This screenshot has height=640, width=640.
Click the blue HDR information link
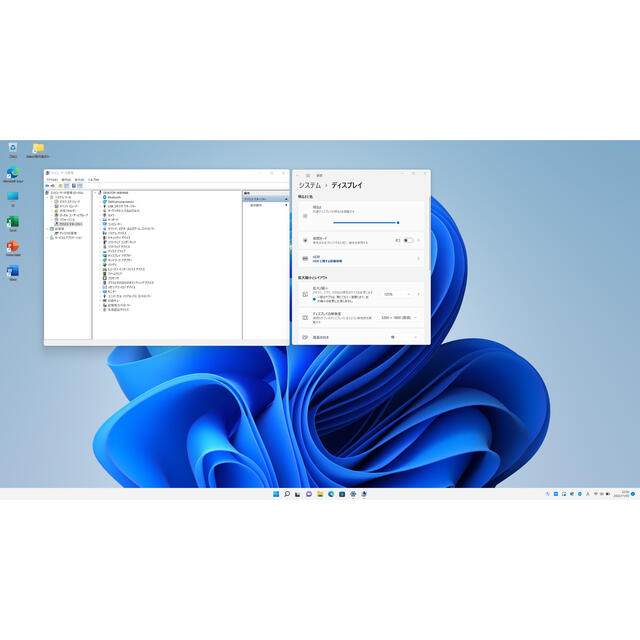327,261
